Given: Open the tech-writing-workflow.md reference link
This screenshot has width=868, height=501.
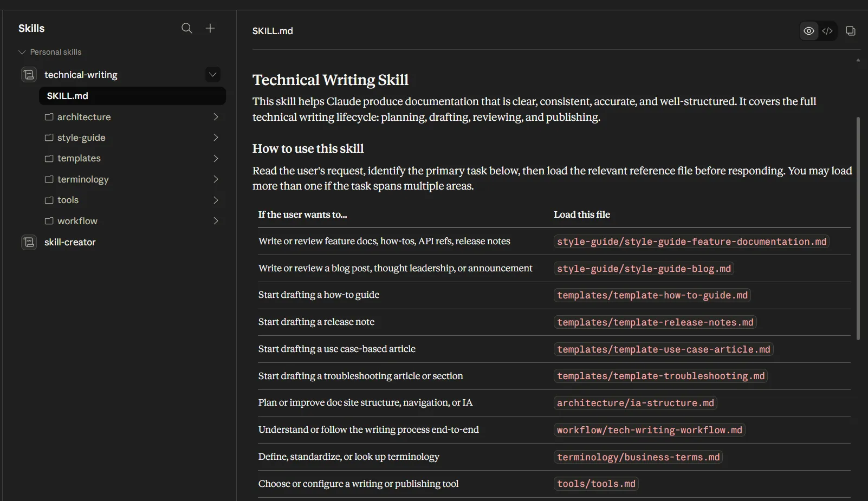Looking at the screenshot, I should [x=649, y=430].
